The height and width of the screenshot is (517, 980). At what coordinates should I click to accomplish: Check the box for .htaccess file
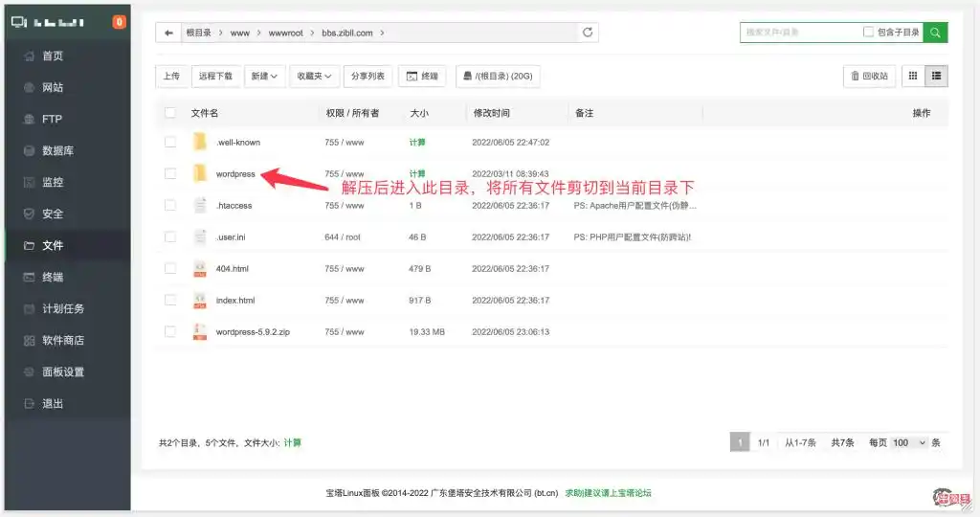170,205
